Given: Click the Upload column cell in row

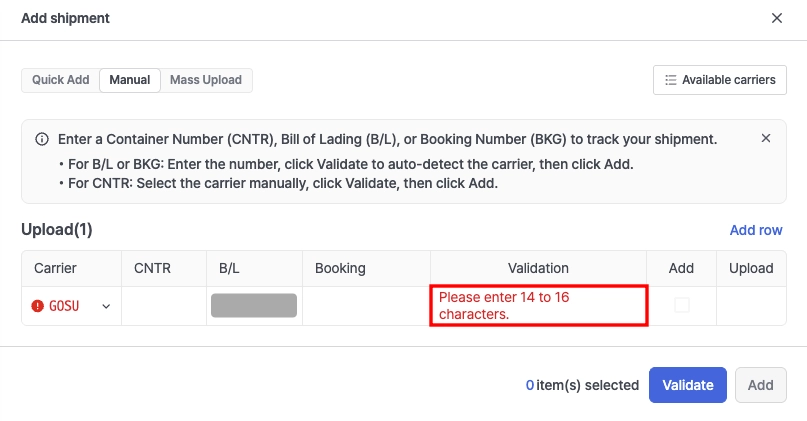Looking at the screenshot, I should 751,306.
